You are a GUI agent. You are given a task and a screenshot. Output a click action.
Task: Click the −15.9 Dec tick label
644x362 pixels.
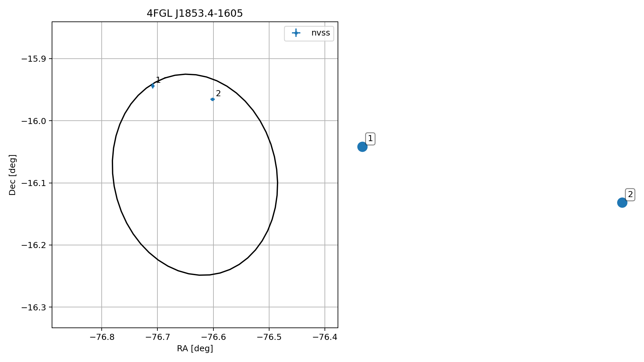(34, 59)
